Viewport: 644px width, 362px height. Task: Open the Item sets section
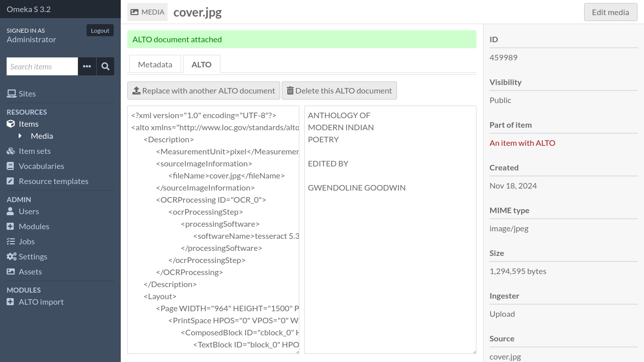pos(34,151)
